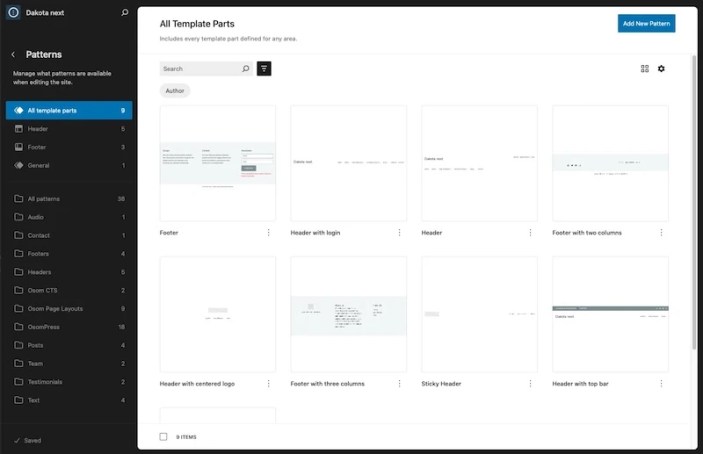This screenshot has height=454, width=703.
Task: Click the Header with top bar title
Action: tap(580, 384)
